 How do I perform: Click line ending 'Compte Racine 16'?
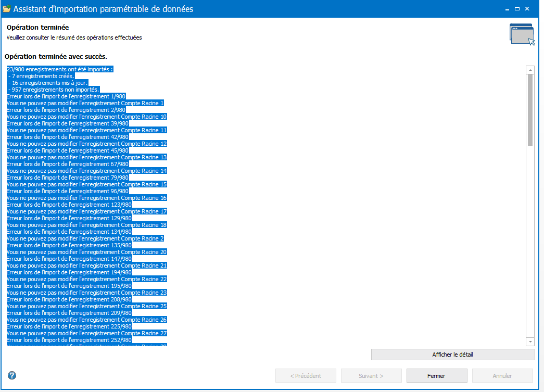[x=87, y=198]
